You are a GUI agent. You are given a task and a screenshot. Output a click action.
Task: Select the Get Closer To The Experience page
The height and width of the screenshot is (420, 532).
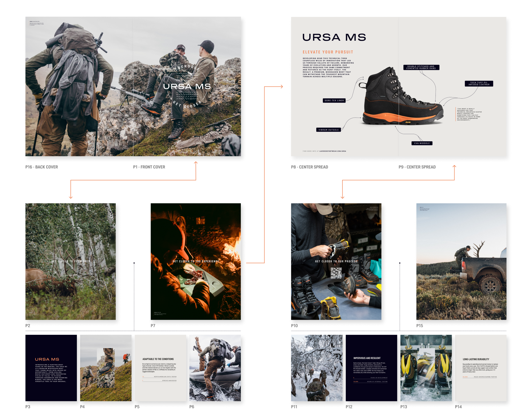195,261
